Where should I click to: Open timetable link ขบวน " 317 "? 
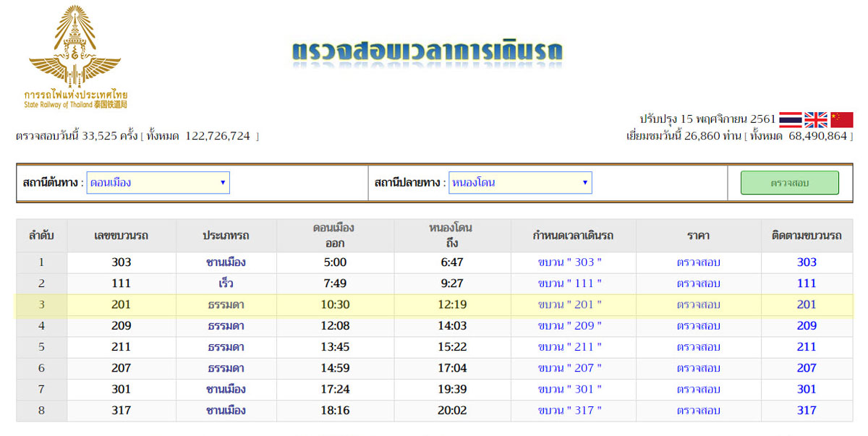tap(570, 411)
